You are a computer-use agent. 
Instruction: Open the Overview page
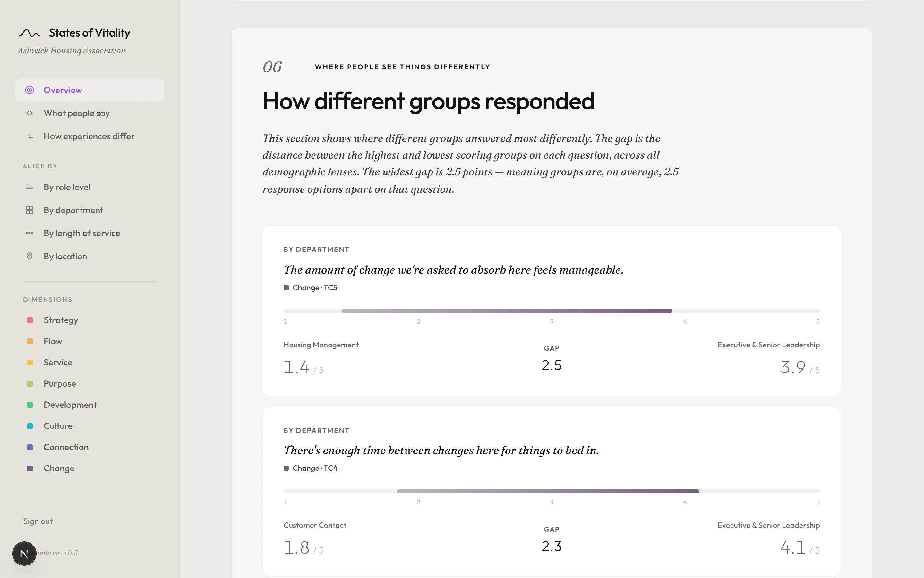[89, 90]
